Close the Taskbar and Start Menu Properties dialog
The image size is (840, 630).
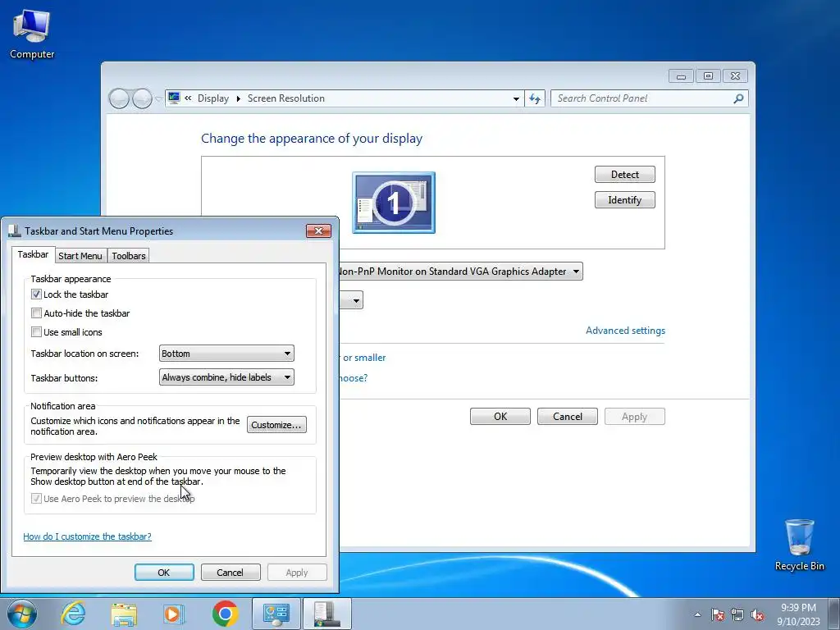318,231
